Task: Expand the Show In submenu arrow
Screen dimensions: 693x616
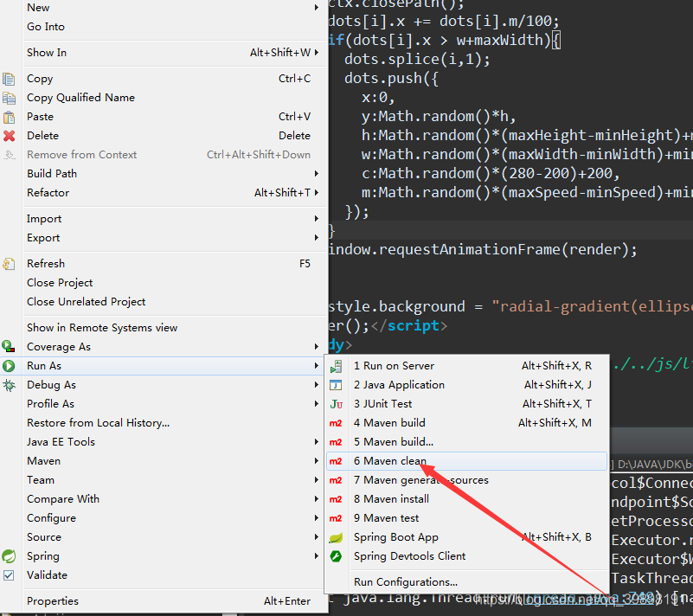Action: pos(317,53)
